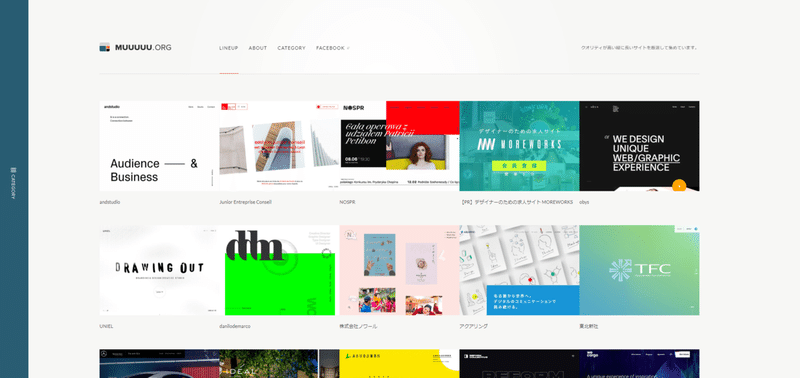
Task: Click the MUUUUU.ORG logo icon
Action: (x=105, y=47)
